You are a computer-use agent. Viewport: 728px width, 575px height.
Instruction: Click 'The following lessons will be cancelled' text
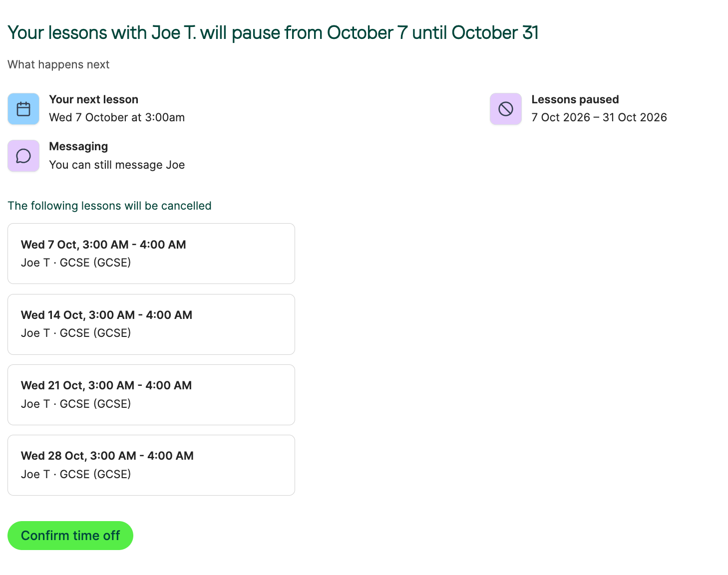109,206
